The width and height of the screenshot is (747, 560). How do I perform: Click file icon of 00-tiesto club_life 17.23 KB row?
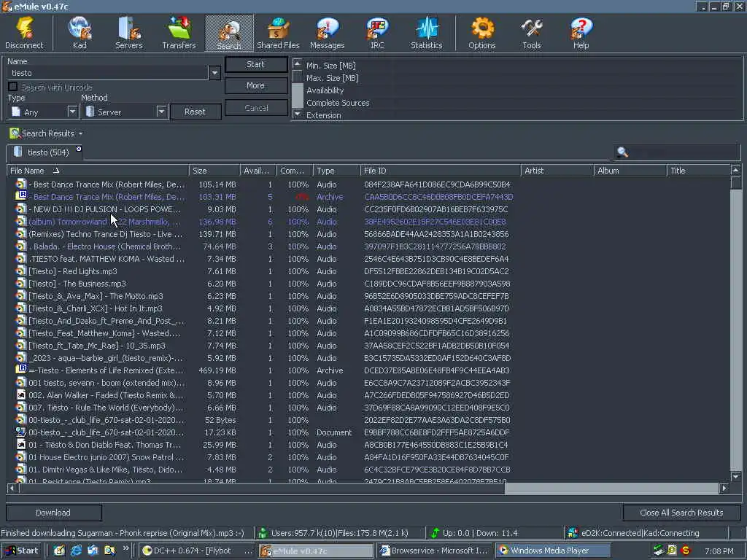[21, 432]
